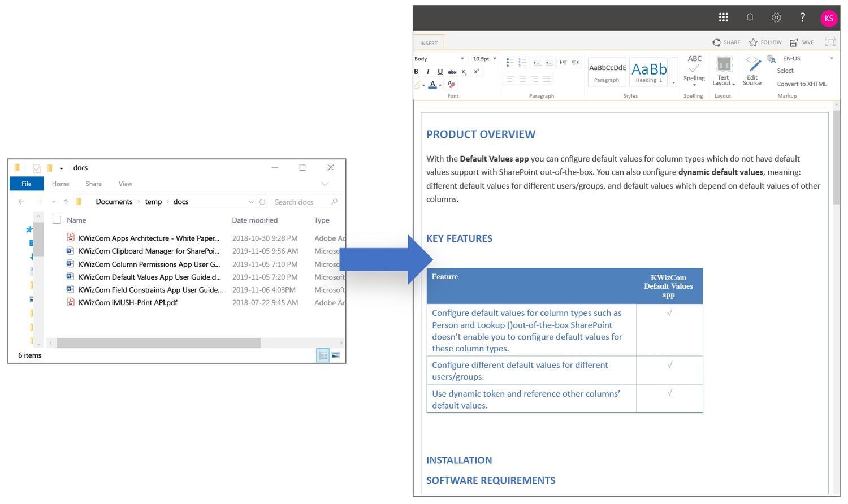This screenshot has width=848, height=504.
Task: Open the notifications bell
Action: pyautogui.click(x=750, y=18)
